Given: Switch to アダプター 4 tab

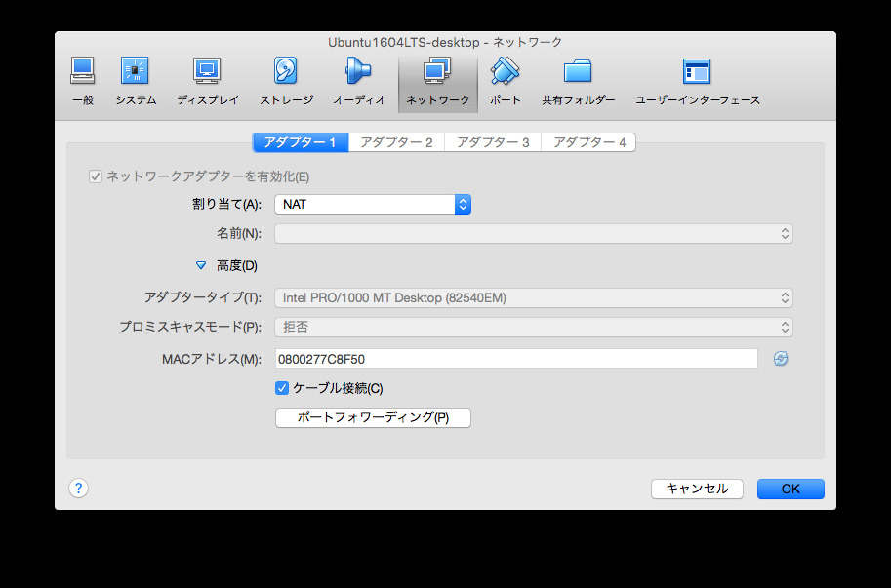Looking at the screenshot, I should 588,142.
